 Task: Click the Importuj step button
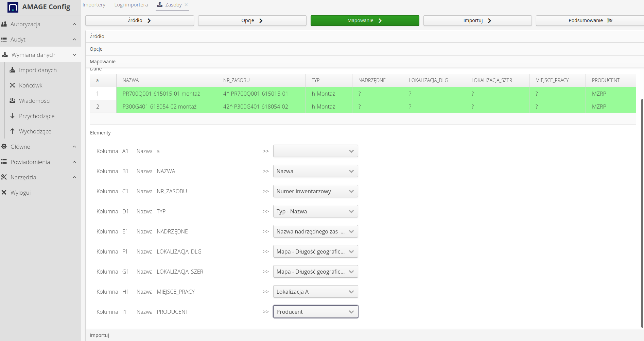coord(477,20)
